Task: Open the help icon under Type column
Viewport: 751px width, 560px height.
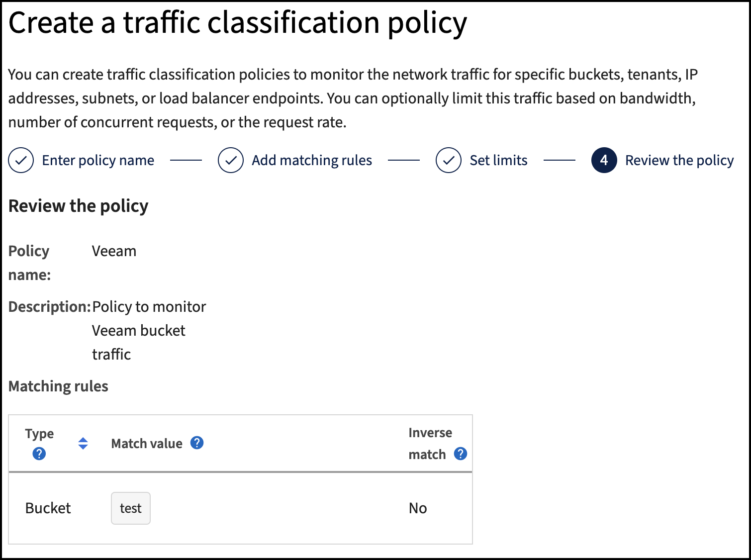Action: (x=39, y=454)
